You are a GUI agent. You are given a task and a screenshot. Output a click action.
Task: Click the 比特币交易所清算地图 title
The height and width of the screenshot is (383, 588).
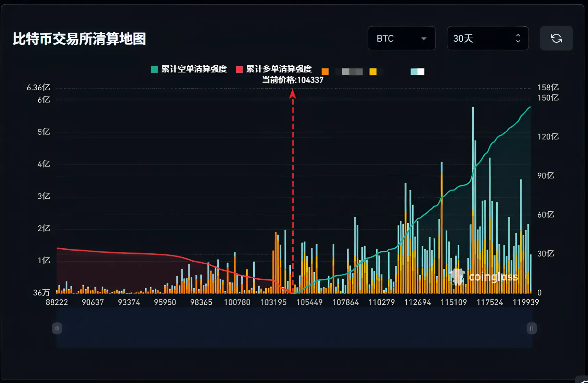tap(79, 39)
